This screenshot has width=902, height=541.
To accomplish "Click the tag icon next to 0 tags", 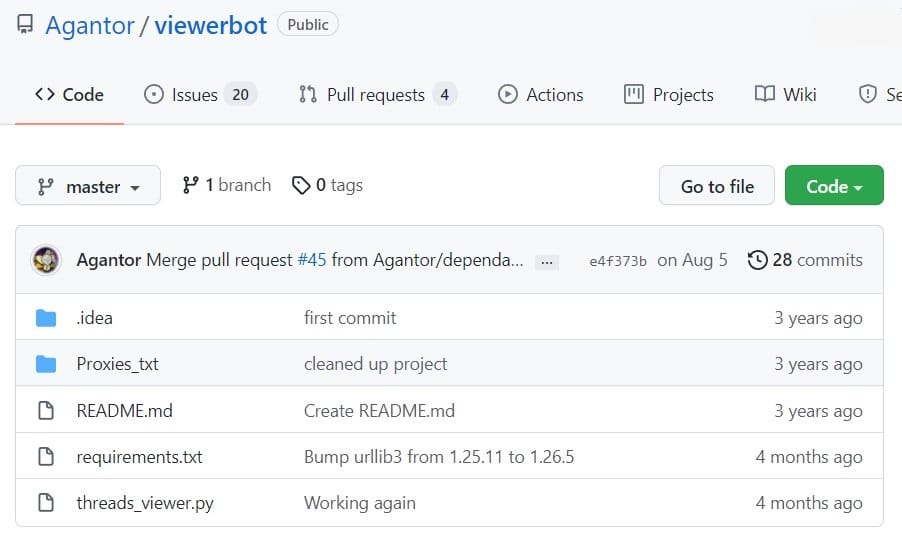I will tap(301, 185).
